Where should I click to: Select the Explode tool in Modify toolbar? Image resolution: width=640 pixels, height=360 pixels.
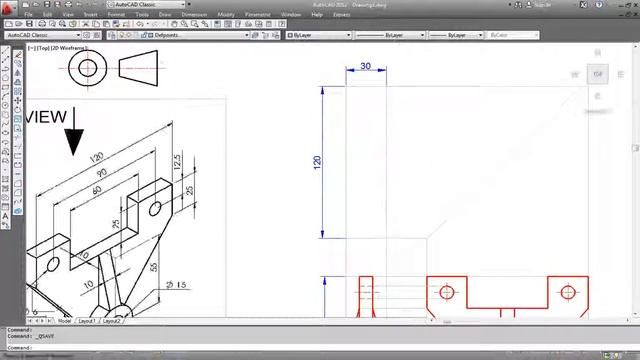[x=18, y=211]
